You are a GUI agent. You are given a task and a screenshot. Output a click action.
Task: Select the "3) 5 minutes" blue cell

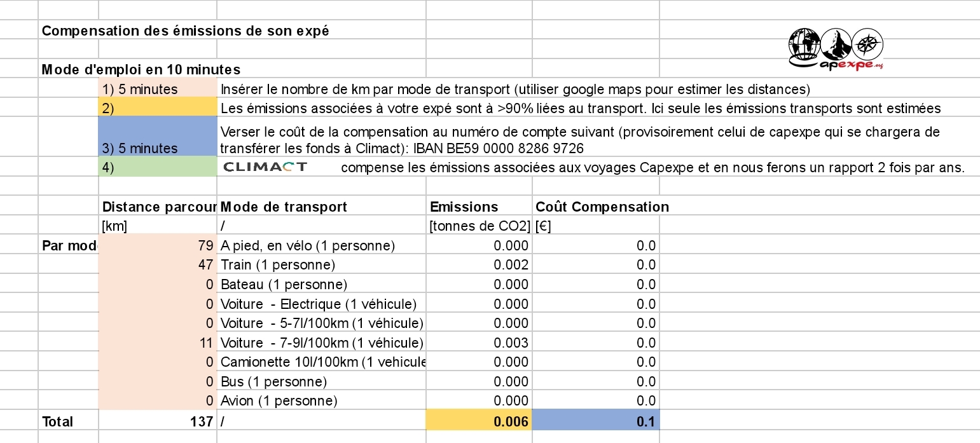click(158, 137)
